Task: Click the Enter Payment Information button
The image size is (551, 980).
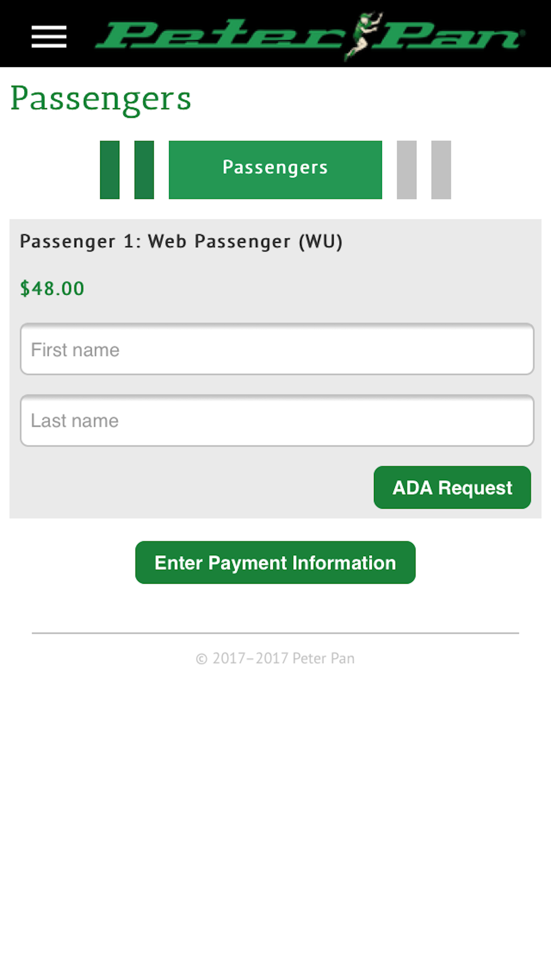Action: [275, 562]
